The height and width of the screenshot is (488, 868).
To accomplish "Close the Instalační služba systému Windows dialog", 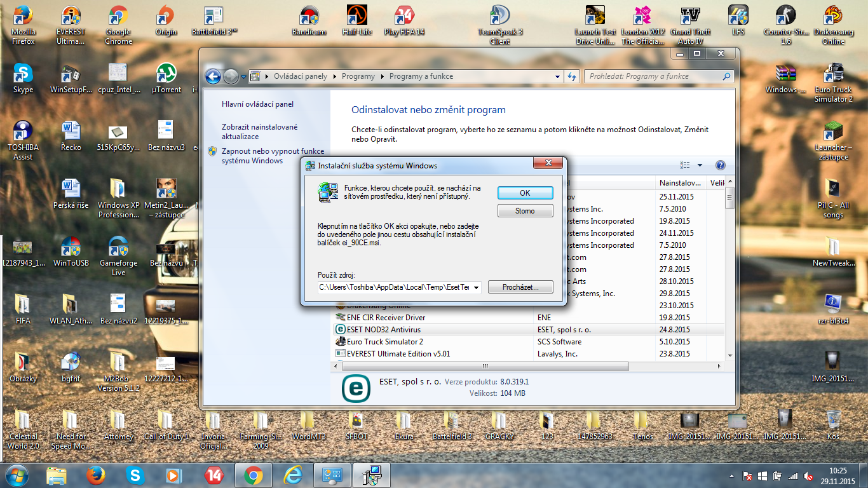I will tap(547, 164).
